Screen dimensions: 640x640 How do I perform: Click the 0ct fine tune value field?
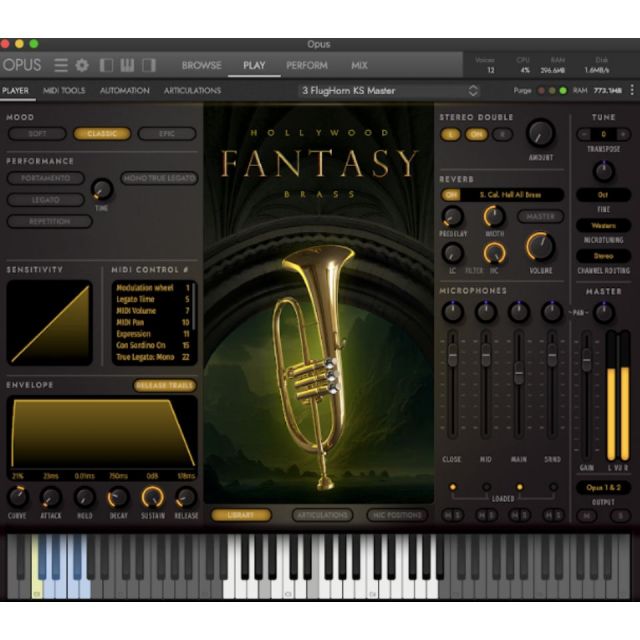pos(603,195)
